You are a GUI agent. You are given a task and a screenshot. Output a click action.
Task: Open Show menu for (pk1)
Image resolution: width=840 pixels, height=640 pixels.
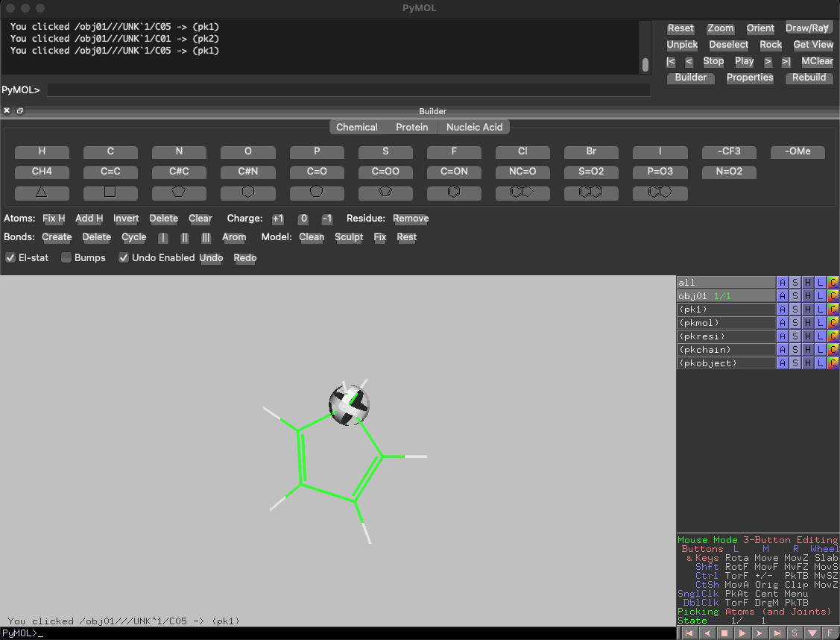tap(795, 310)
